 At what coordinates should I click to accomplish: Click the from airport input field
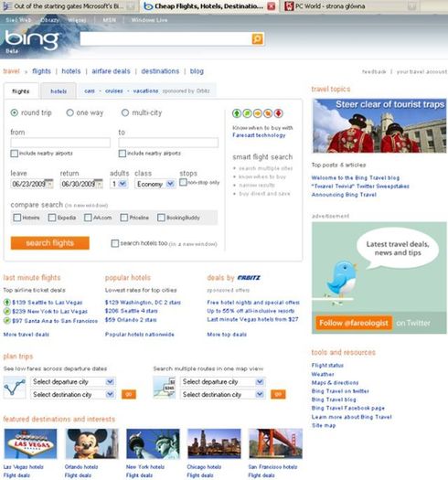[60, 143]
